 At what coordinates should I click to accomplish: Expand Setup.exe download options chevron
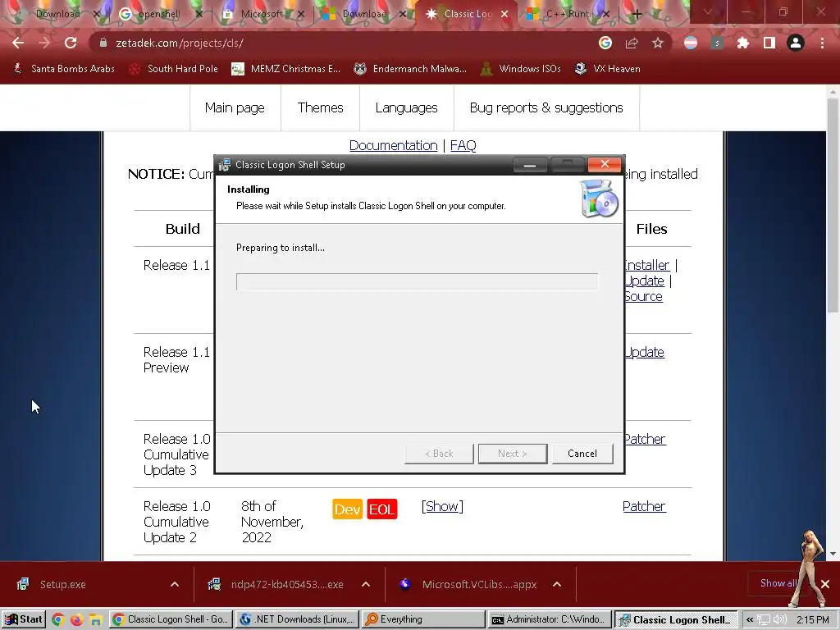tap(175, 584)
